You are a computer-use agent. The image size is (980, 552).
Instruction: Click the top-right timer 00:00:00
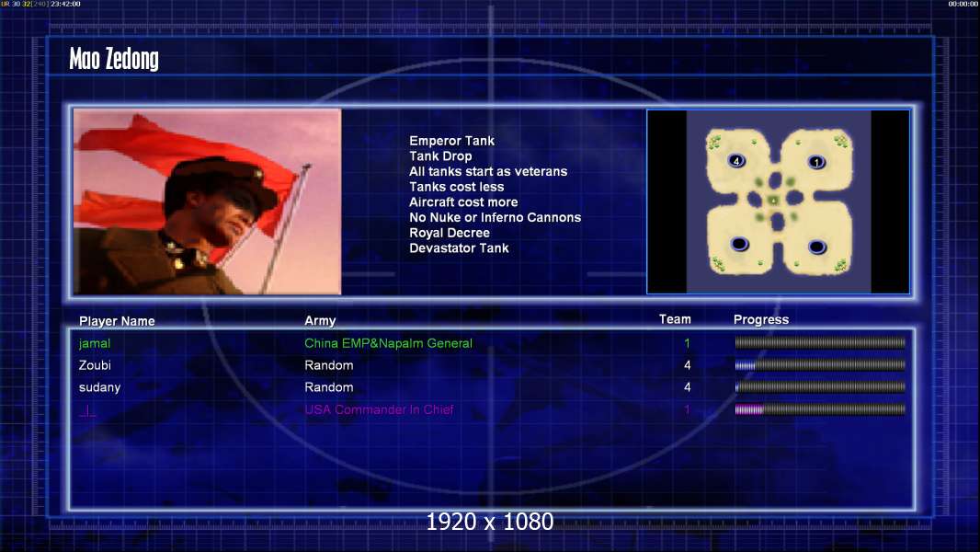click(963, 4)
